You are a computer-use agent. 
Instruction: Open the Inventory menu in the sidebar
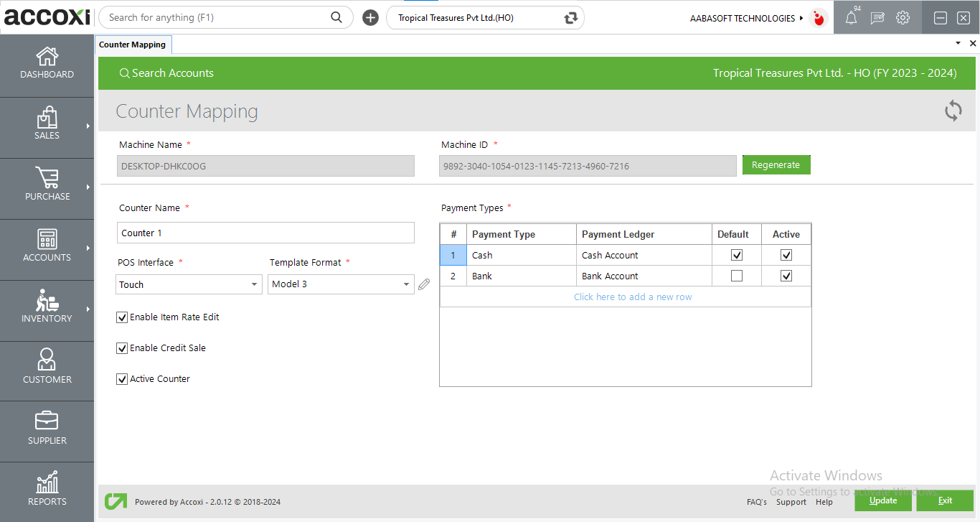point(47,307)
